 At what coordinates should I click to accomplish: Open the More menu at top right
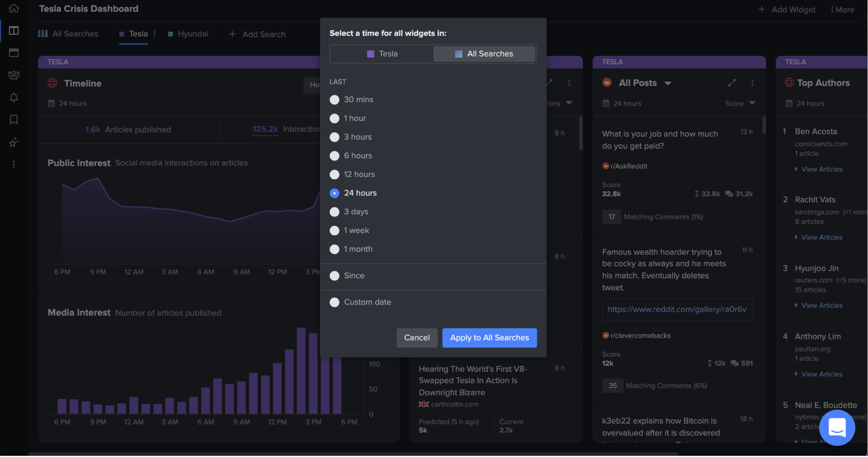click(x=842, y=9)
